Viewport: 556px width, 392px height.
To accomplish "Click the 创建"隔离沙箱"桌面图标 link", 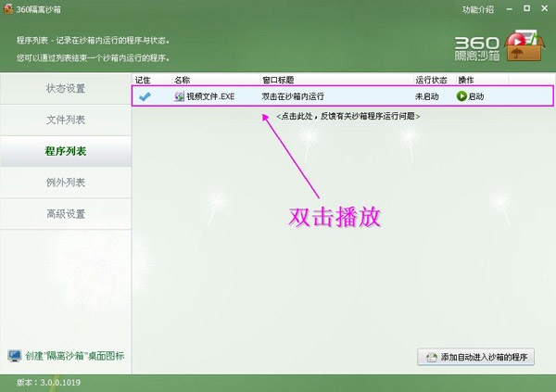I will point(74,356).
